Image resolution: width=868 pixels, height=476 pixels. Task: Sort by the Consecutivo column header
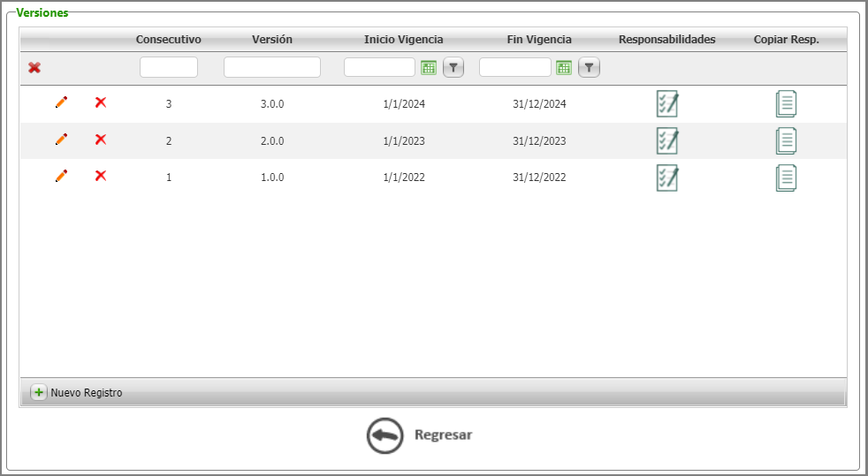169,40
